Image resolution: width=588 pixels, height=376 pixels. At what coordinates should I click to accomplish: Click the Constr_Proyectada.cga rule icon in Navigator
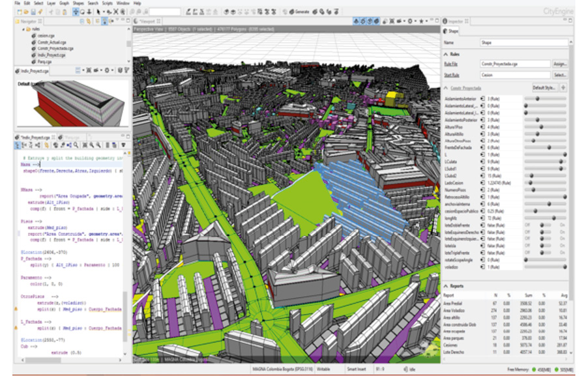pos(34,48)
